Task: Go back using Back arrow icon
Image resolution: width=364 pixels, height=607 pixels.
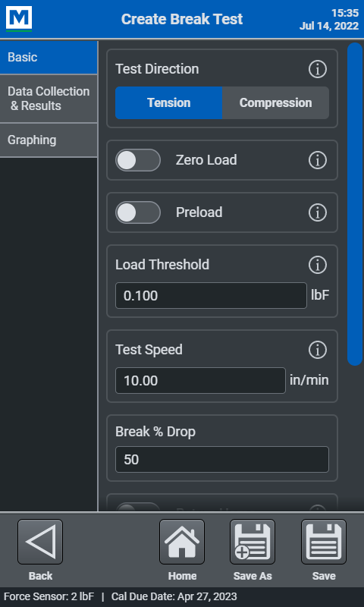Action: click(40, 542)
